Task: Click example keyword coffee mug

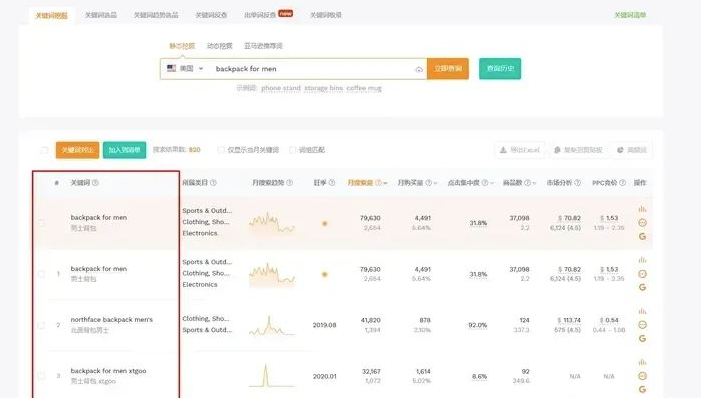Action: pyautogui.click(x=364, y=88)
